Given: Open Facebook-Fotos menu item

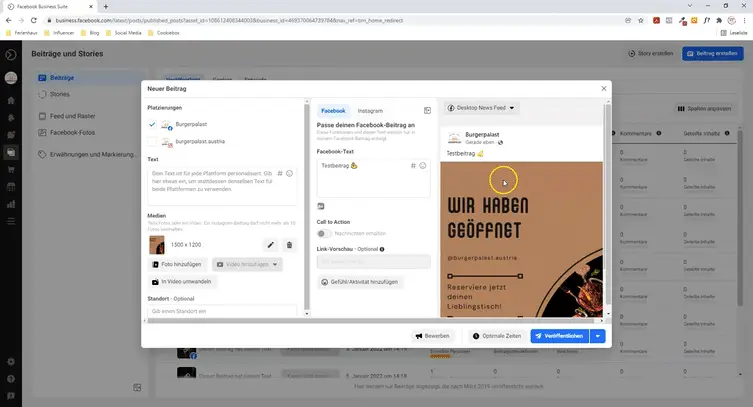Looking at the screenshot, I should (x=89, y=132).
